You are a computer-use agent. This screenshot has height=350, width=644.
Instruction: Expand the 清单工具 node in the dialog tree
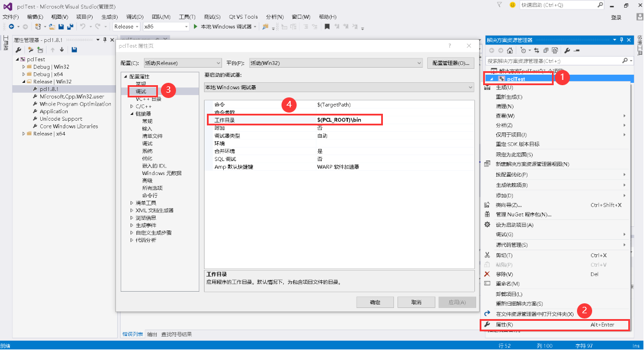click(132, 203)
